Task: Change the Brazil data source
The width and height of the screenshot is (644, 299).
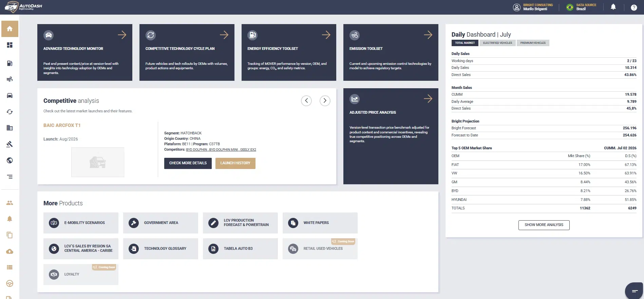Action: 581,7
